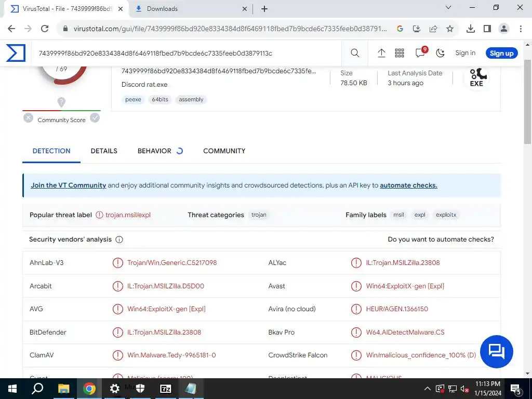
Task: Click the community score upvote check icon
Action: tap(95, 118)
